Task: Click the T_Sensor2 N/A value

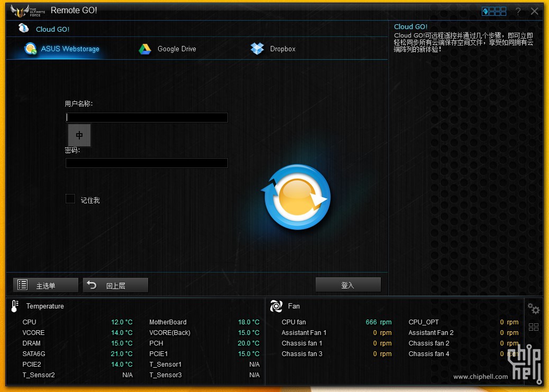Action: [127, 375]
